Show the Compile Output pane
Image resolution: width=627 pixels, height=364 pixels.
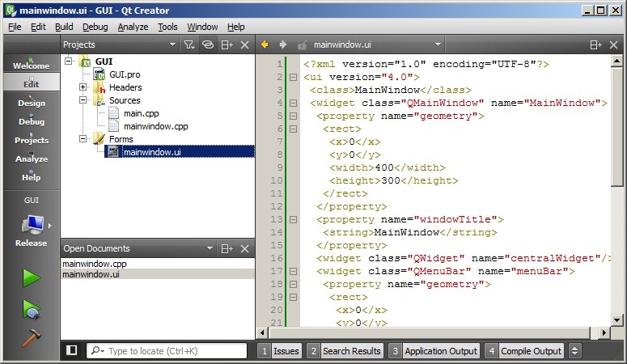523,351
